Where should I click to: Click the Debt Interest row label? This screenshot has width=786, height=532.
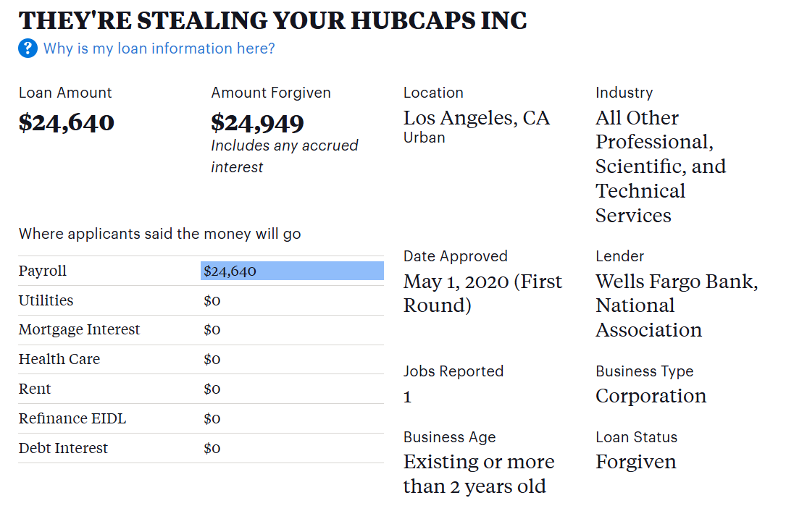pyautogui.click(x=63, y=449)
